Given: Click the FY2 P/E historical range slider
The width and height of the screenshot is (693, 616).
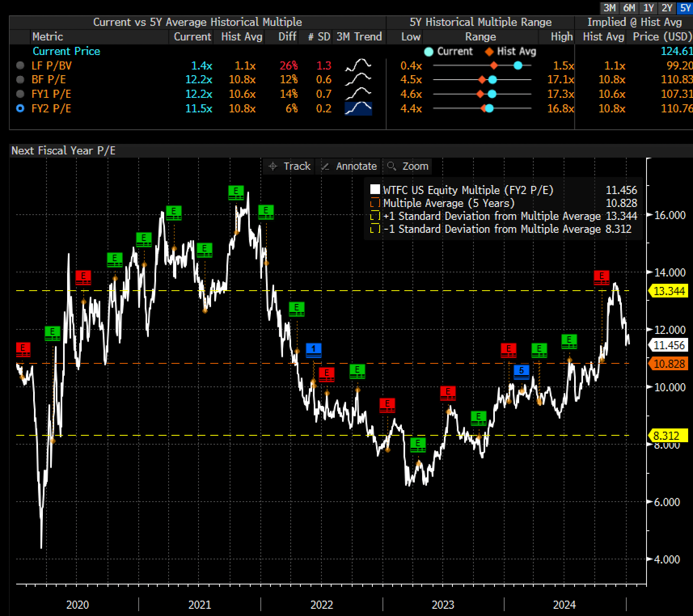Looking at the screenshot, I should [x=482, y=108].
